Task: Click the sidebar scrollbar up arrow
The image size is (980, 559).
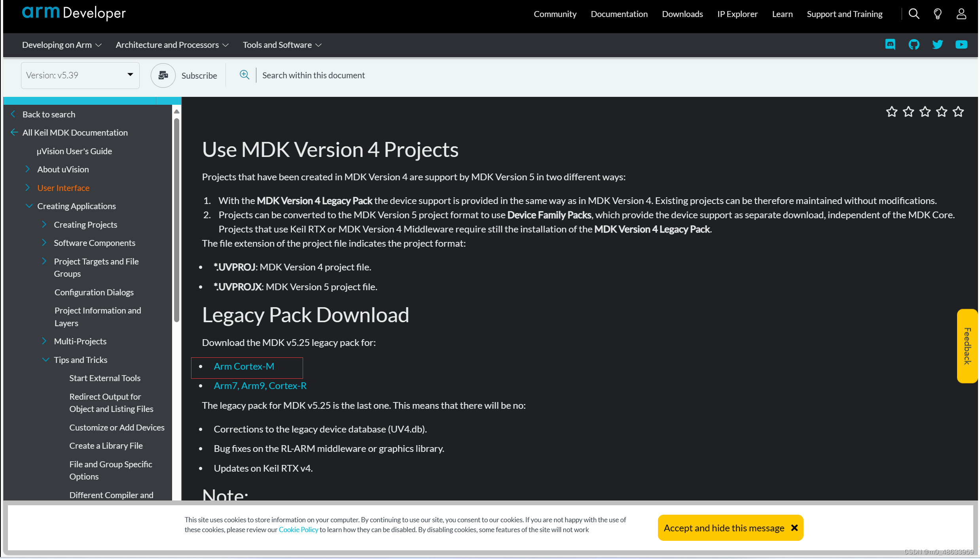Action: 177,112
